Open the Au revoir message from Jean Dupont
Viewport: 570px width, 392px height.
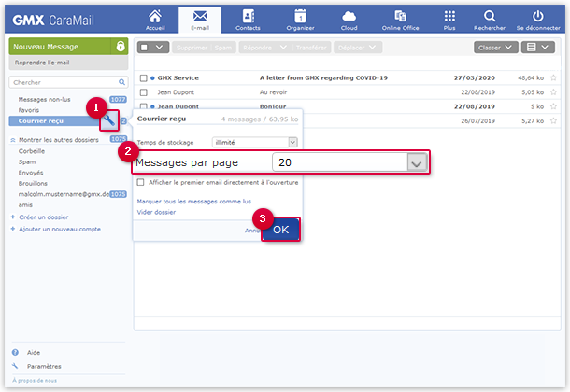274,92
